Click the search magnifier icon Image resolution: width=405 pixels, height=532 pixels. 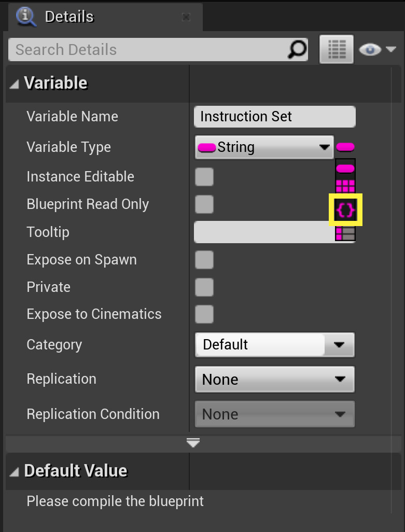tap(297, 50)
